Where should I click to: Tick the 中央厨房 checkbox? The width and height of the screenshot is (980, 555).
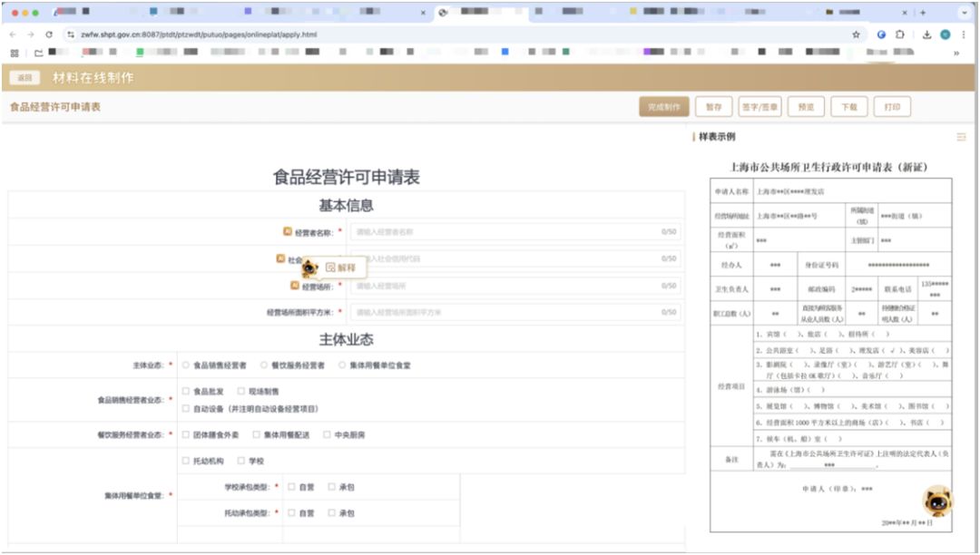[327, 434]
